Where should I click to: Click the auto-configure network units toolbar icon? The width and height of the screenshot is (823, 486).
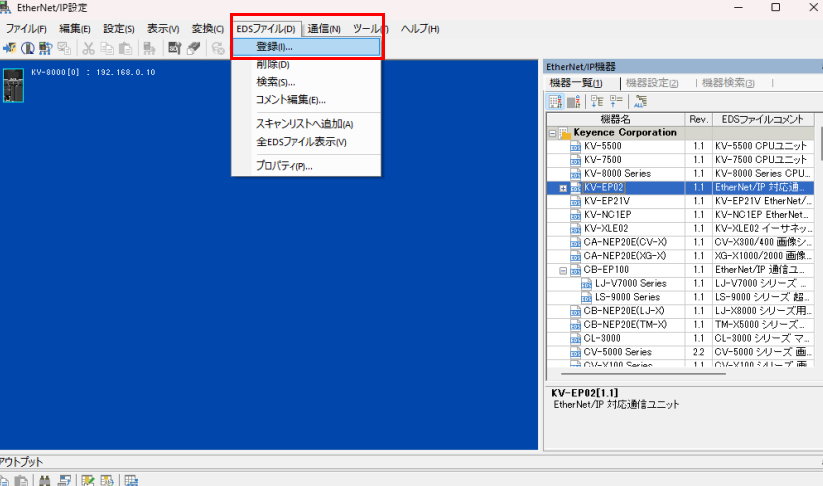pyautogui.click(x=46, y=48)
